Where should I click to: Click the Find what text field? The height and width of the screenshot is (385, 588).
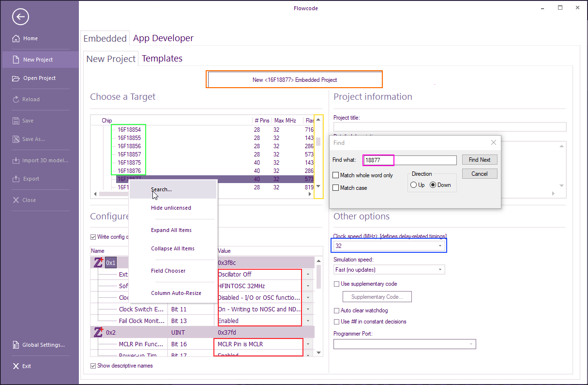point(410,160)
